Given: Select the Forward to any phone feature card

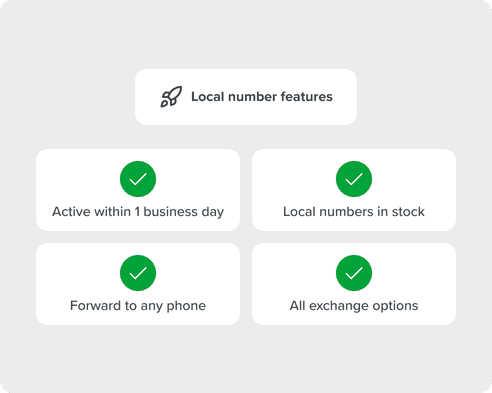Looking at the screenshot, I should click(138, 284).
